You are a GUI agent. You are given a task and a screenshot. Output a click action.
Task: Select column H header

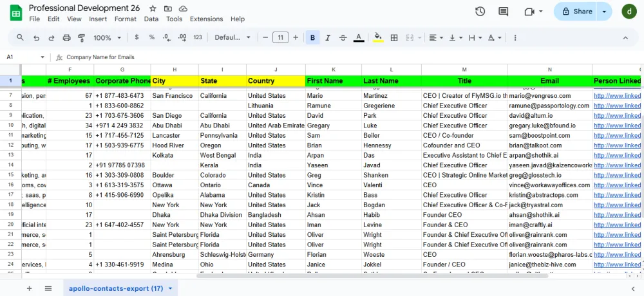tap(175, 69)
